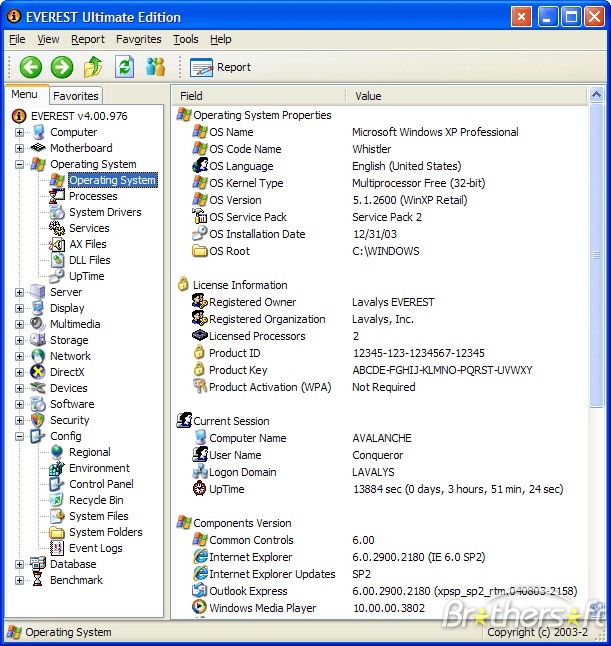This screenshot has height=646, width=611.
Task: Open the Tools menu
Action: (x=185, y=39)
